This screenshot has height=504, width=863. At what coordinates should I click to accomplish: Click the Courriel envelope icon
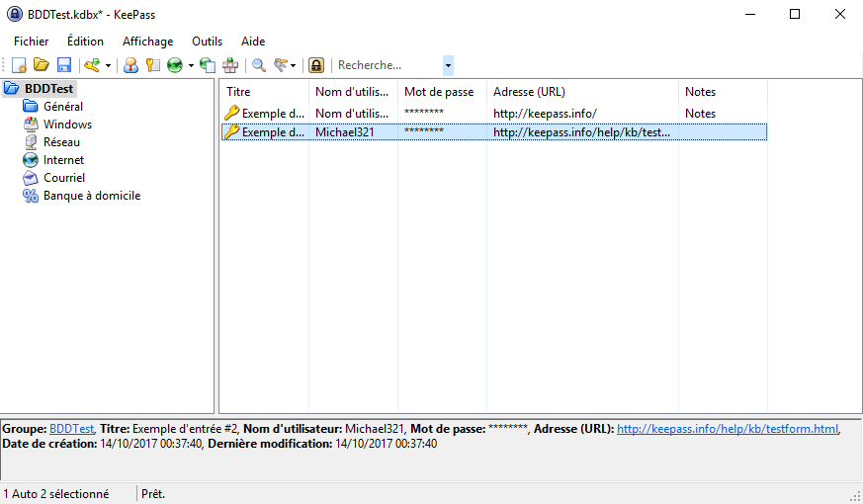point(31,178)
